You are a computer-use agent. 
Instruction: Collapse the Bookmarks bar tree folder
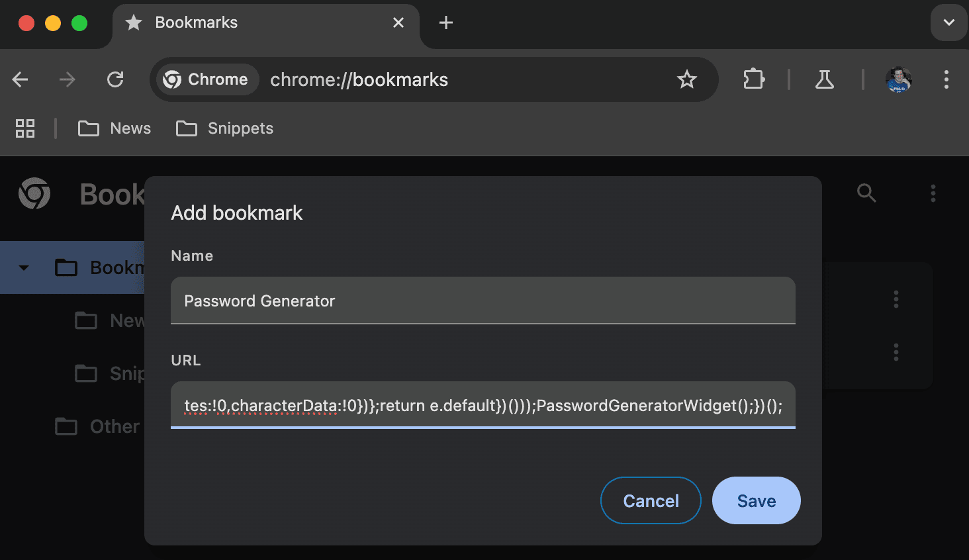coord(24,267)
